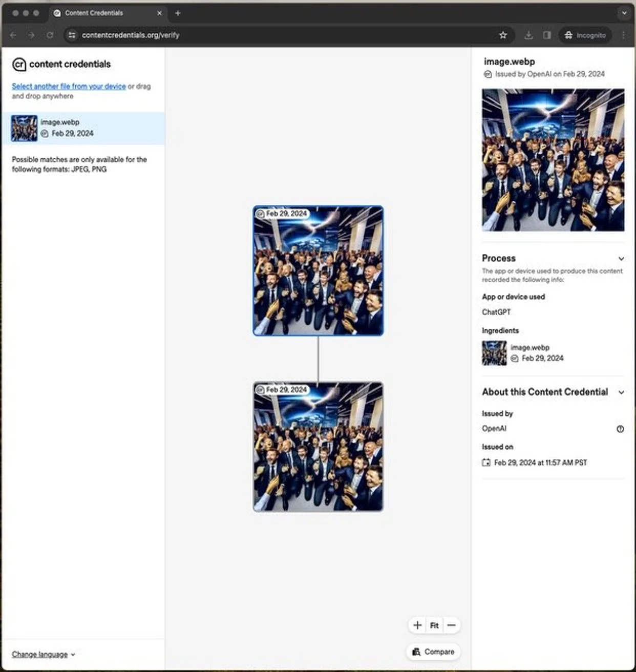Select the top image node in tree
The image size is (636, 672).
pyautogui.click(x=318, y=270)
